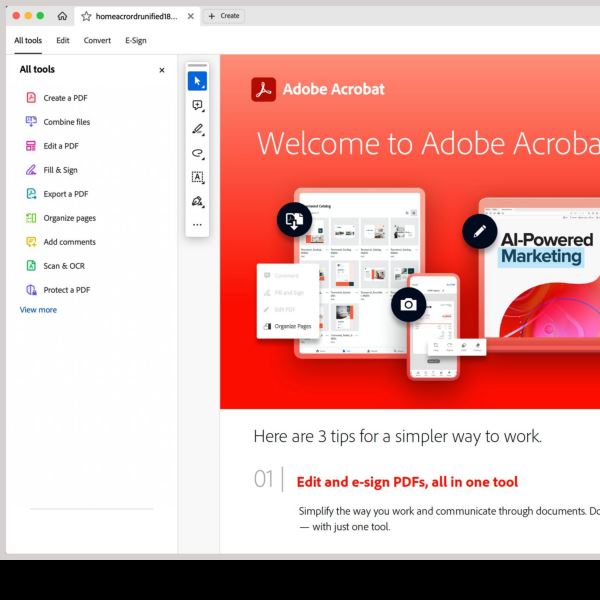Click the Organize Pages entry in the banner

click(288, 326)
